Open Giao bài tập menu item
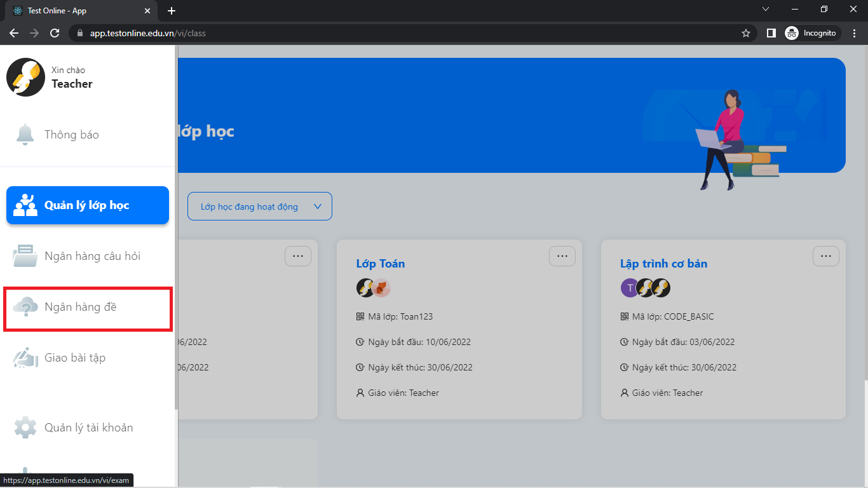 [88, 358]
